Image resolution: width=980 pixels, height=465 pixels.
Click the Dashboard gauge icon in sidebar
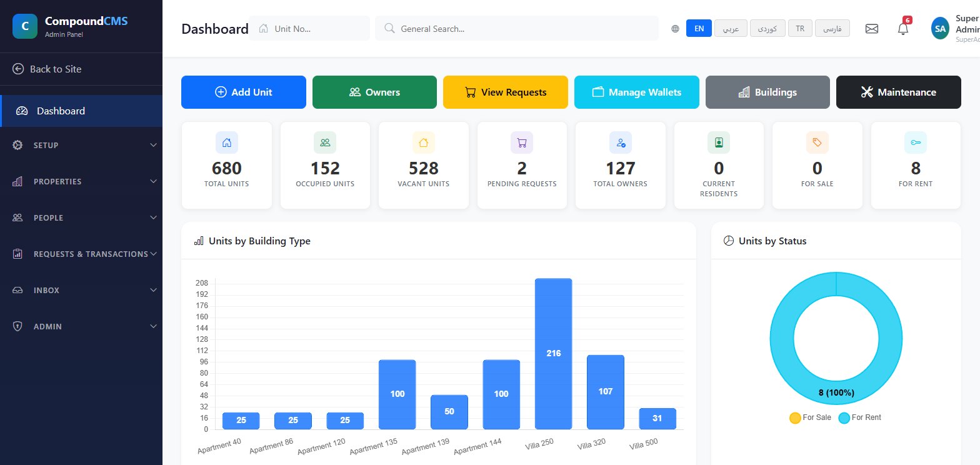22,111
